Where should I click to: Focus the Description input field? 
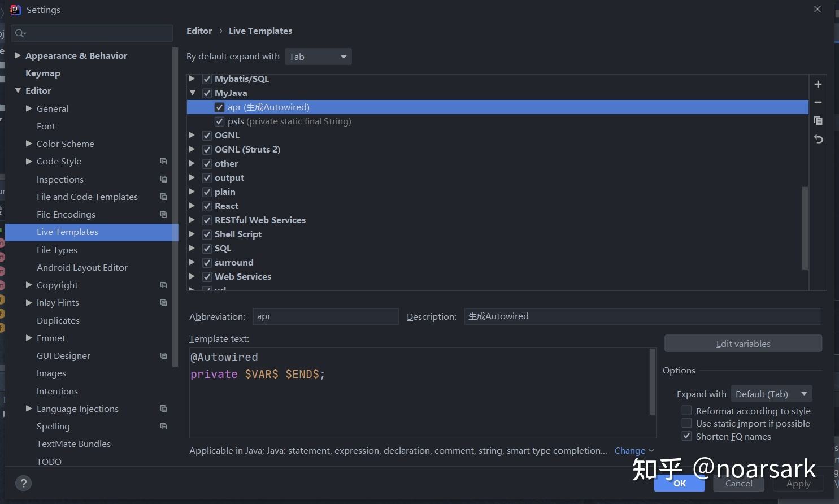click(642, 316)
